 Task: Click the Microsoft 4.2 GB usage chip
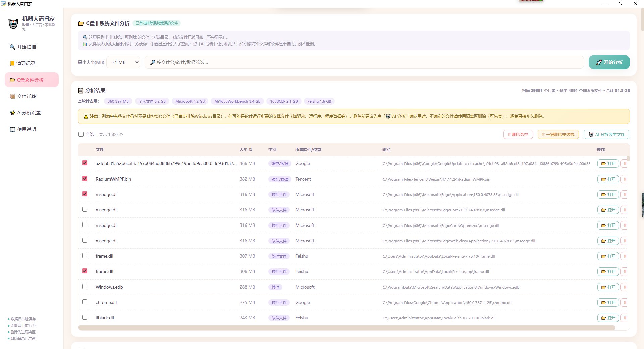(190, 101)
